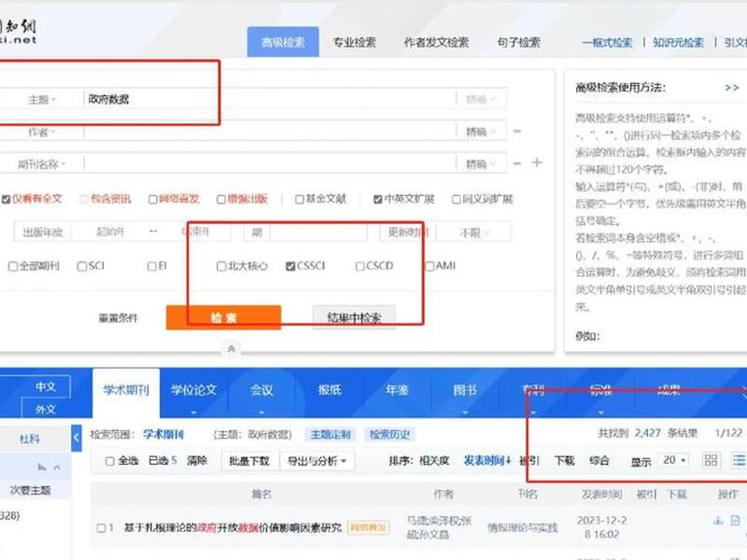The height and width of the screenshot is (560, 747).
Task: Check the CSCD checkbox
Action: click(360, 266)
